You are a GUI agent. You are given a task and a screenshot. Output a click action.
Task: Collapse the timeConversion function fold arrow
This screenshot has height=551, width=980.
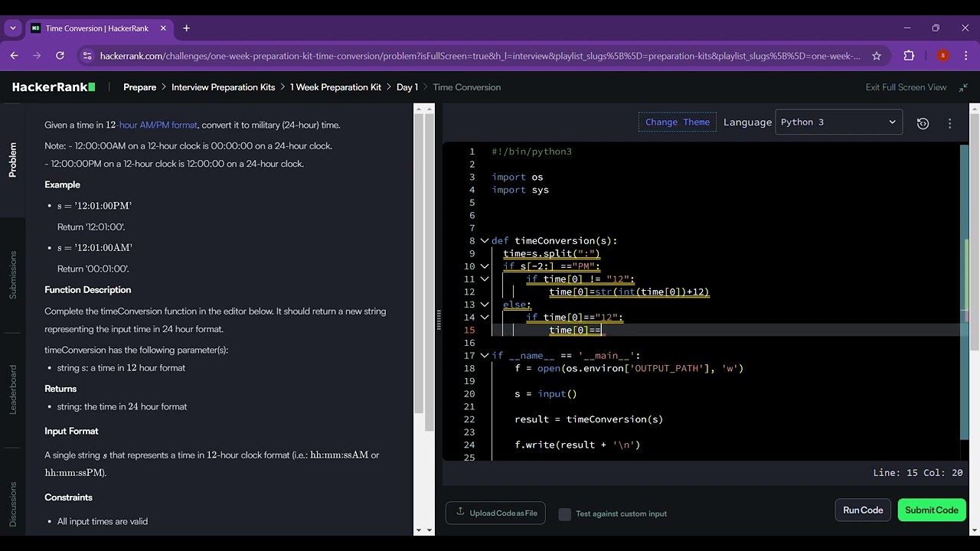484,241
